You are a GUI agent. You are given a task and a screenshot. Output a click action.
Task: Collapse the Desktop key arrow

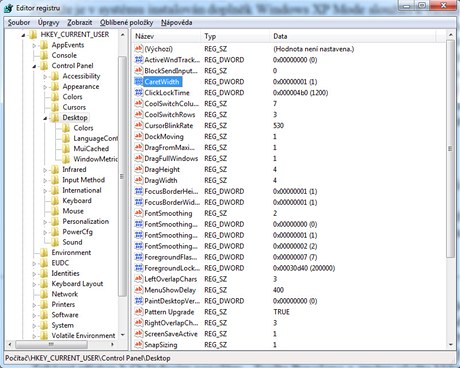45,118
